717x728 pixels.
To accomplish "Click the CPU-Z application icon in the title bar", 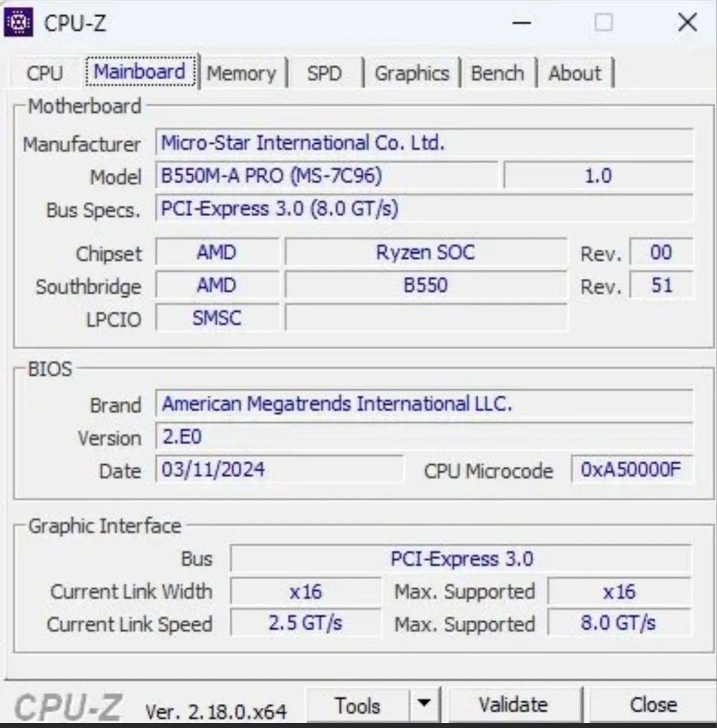I will pyautogui.click(x=19, y=22).
